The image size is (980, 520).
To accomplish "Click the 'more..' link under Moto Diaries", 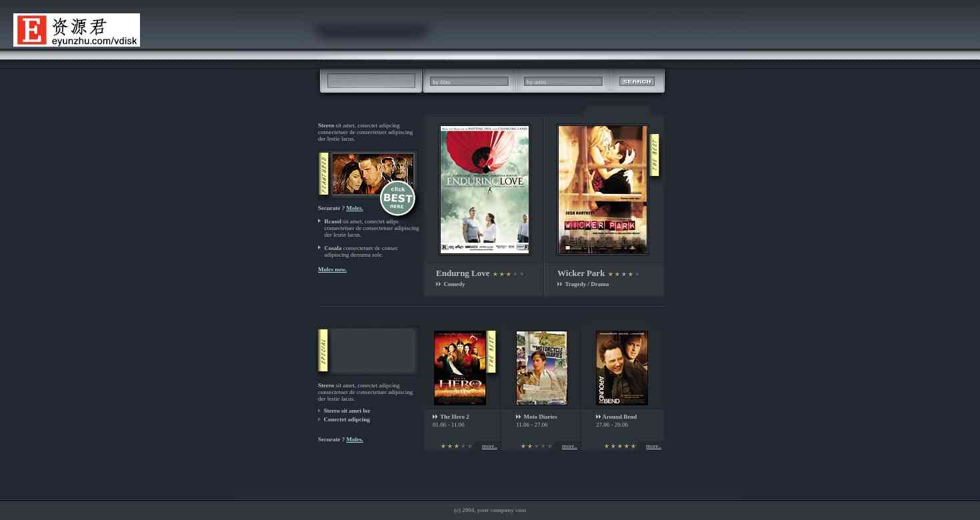I will [x=569, y=446].
